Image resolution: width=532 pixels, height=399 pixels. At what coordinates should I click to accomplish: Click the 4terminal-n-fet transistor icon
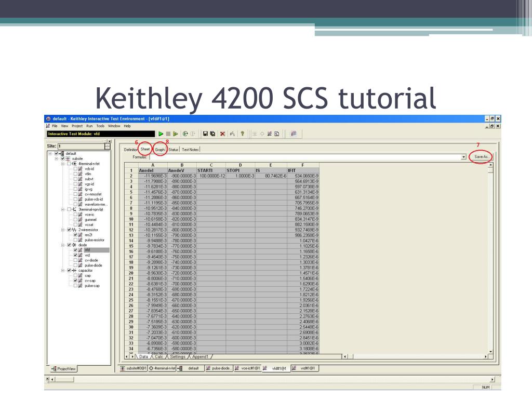(x=74, y=164)
